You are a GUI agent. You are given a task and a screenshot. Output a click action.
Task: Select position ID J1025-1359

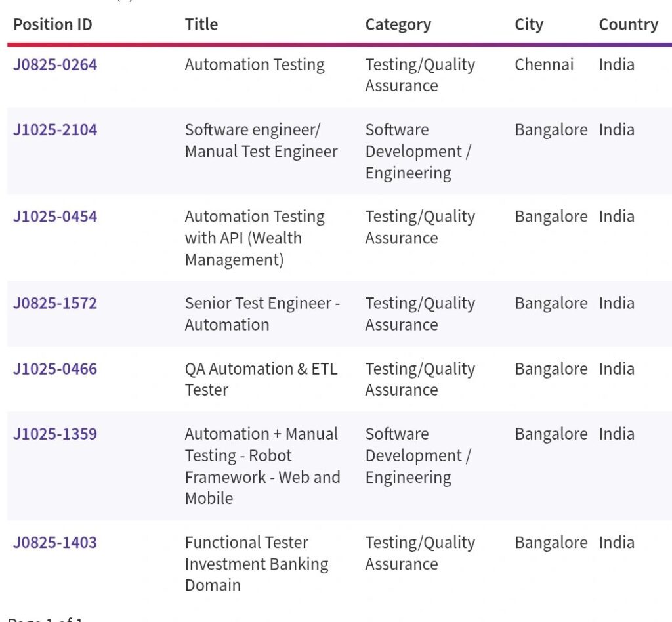pyautogui.click(x=55, y=434)
